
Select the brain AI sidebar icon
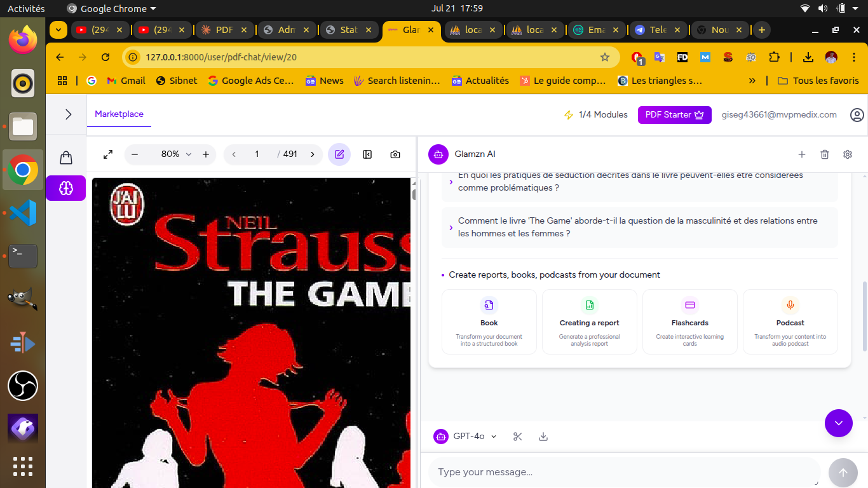[x=66, y=188]
